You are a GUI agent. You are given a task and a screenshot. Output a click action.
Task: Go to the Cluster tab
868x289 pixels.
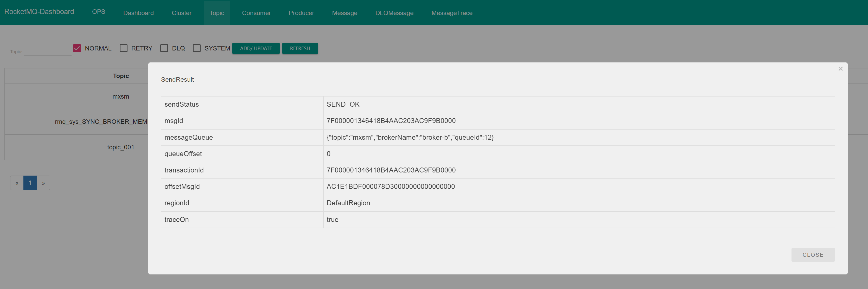coord(181,13)
